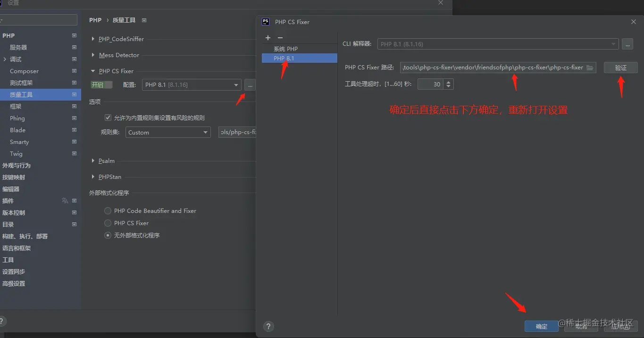The width and height of the screenshot is (644, 338).
Task: Expand the PHPStan section
Action: tap(93, 177)
